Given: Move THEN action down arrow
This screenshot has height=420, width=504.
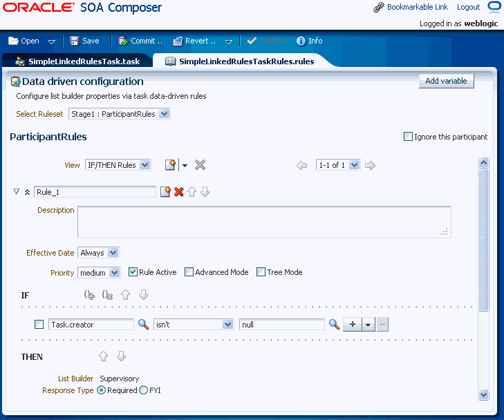Looking at the screenshot, I should pyautogui.click(x=121, y=356).
